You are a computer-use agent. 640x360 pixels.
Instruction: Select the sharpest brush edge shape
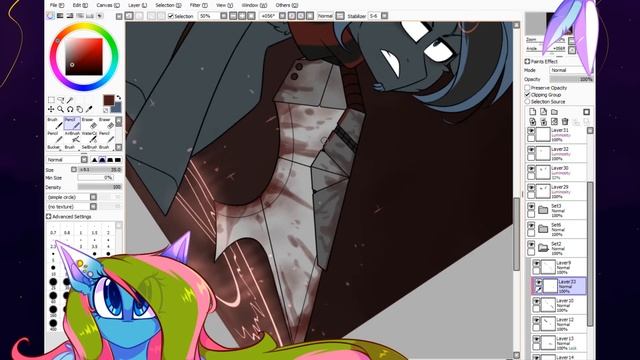[95, 160]
